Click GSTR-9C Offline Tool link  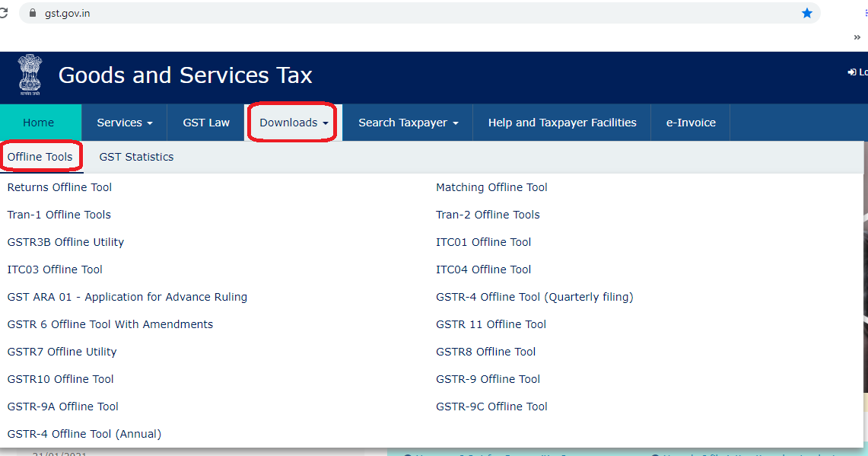[491, 406]
